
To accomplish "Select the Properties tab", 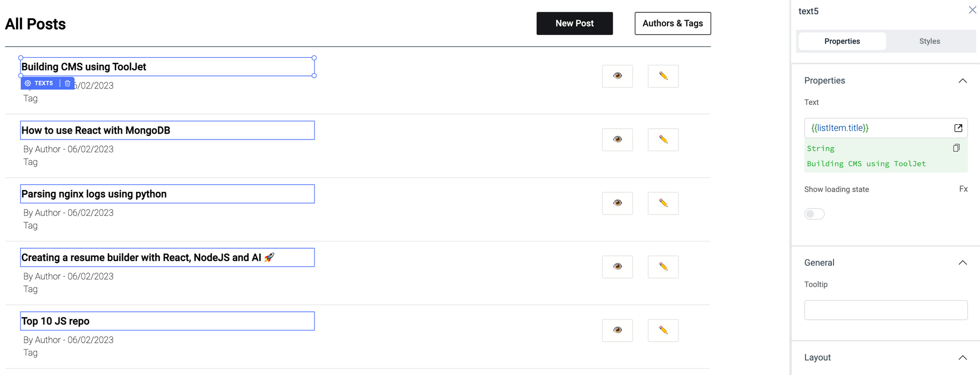I will (842, 41).
